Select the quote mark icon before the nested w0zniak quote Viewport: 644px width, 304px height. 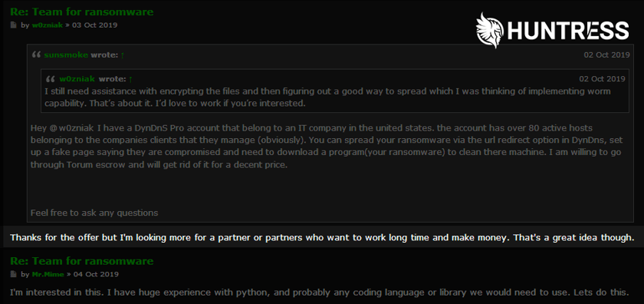point(50,78)
